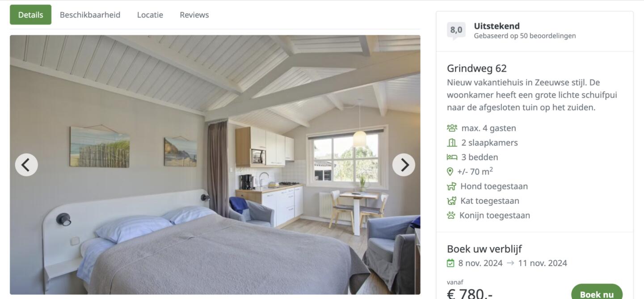Click the paw icon beside Konijn toegestaan

point(451,215)
